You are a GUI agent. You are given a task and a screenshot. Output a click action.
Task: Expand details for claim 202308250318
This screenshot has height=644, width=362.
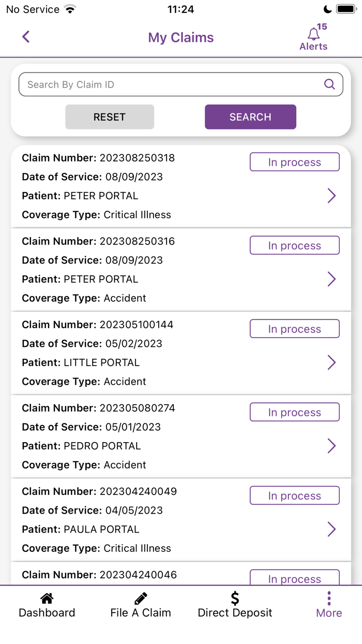coord(331,196)
